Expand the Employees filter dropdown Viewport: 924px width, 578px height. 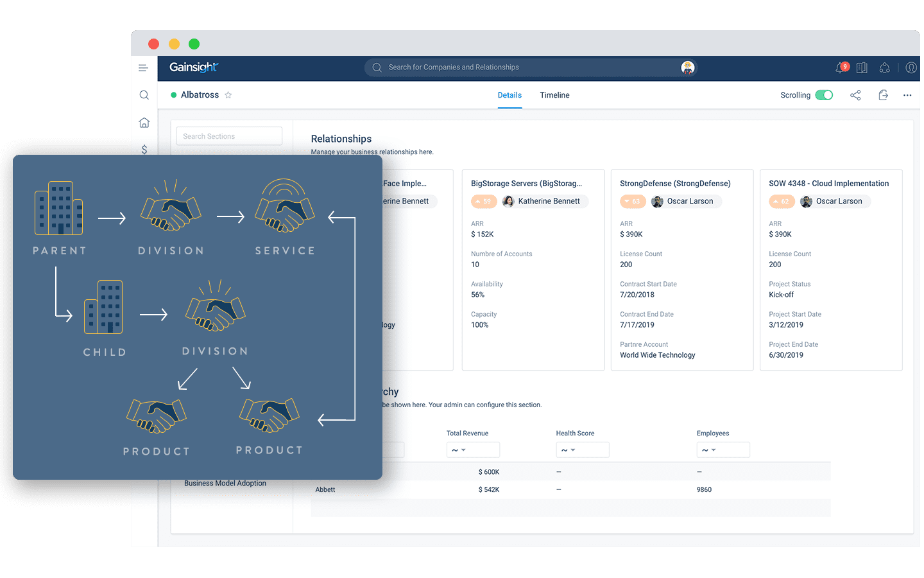pyautogui.click(x=723, y=450)
